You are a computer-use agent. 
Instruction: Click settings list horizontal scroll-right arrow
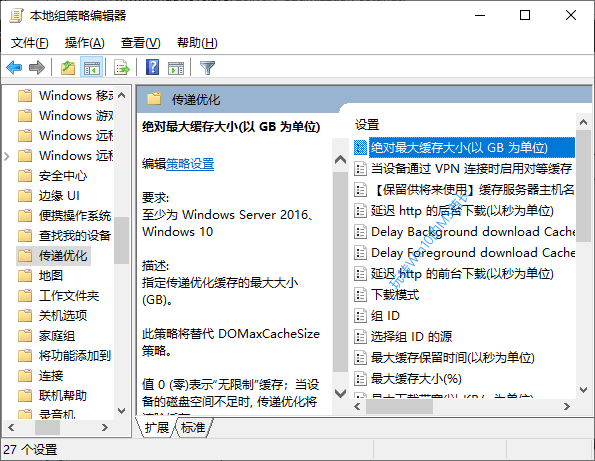567,406
